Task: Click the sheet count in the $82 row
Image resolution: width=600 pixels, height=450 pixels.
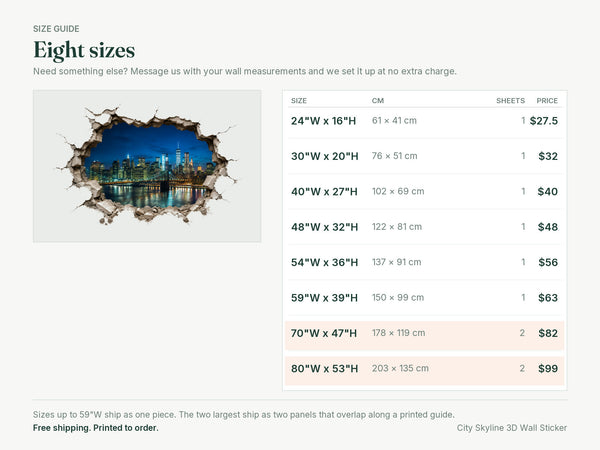Action: (x=522, y=333)
